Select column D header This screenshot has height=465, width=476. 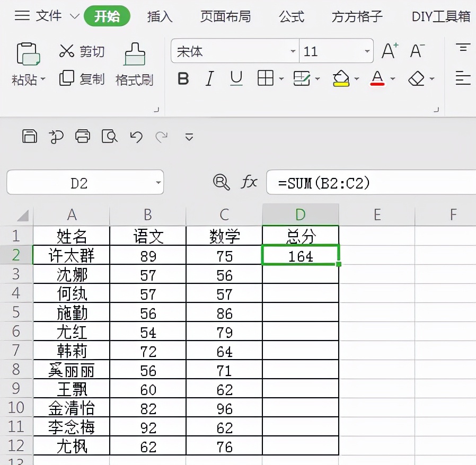(x=301, y=214)
